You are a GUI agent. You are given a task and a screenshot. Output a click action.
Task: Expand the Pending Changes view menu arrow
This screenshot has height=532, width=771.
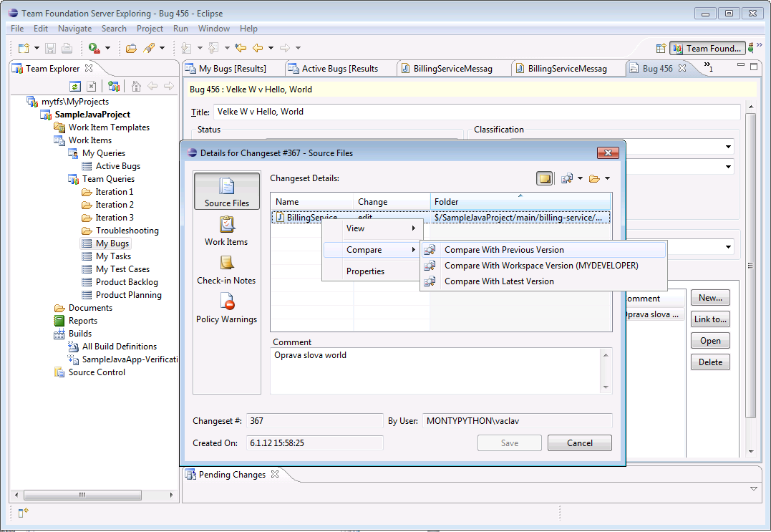753,488
